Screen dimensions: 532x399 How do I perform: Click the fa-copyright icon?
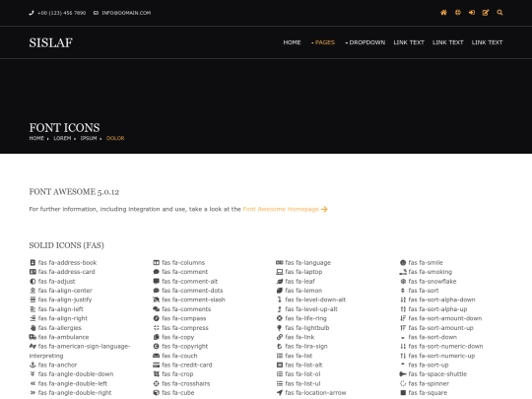point(156,347)
